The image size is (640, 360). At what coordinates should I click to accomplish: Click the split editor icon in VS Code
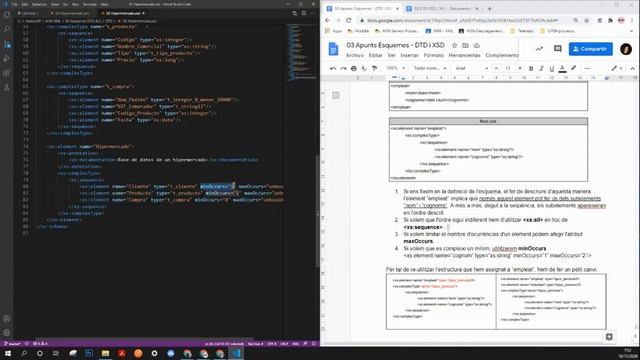[x=304, y=13]
